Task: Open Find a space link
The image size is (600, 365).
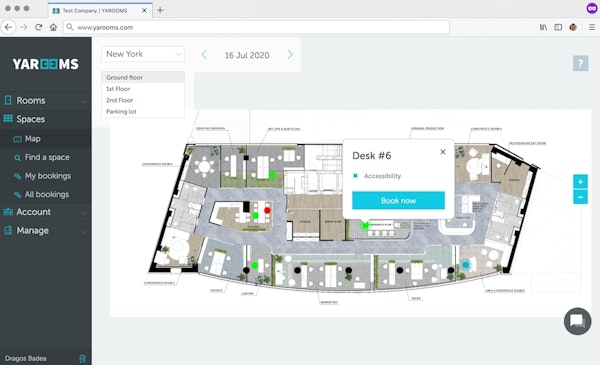Action: tap(47, 157)
